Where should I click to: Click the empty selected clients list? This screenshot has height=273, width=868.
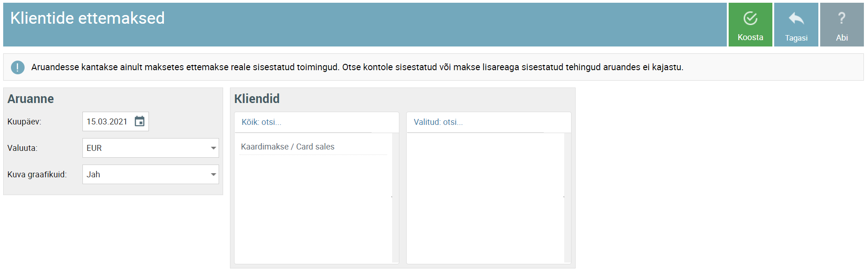tap(485, 198)
